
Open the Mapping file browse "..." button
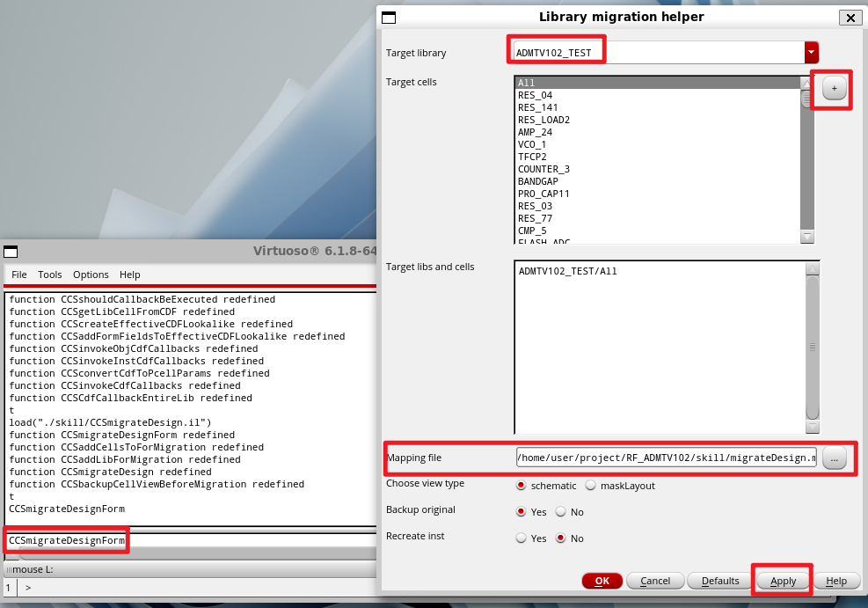pyautogui.click(x=833, y=458)
